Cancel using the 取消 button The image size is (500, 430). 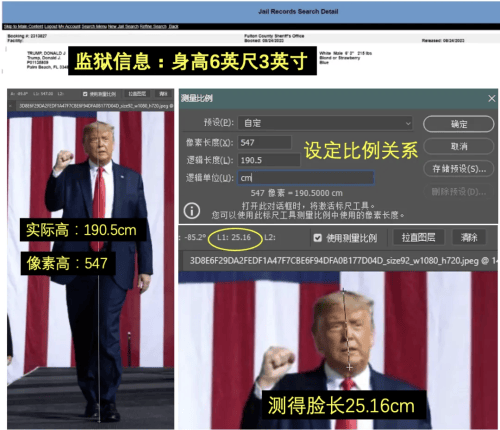[459, 146]
